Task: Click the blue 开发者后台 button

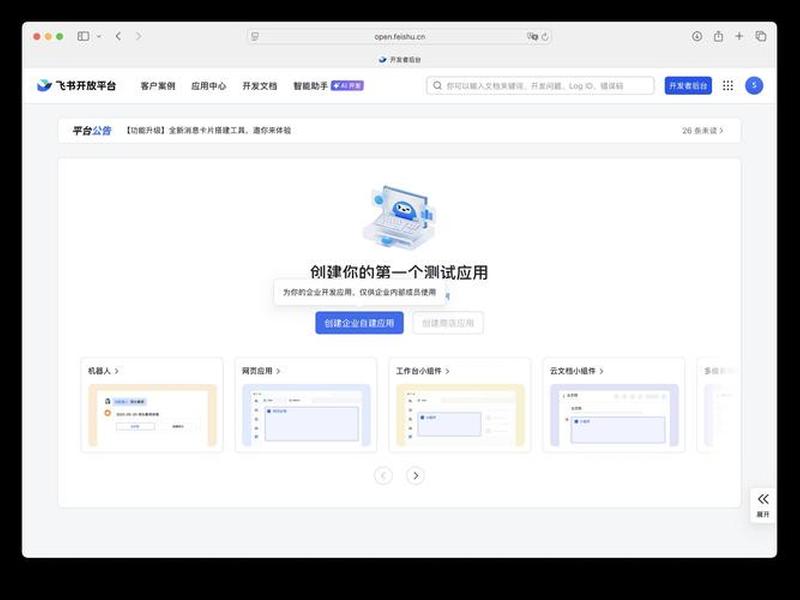Action: point(688,86)
